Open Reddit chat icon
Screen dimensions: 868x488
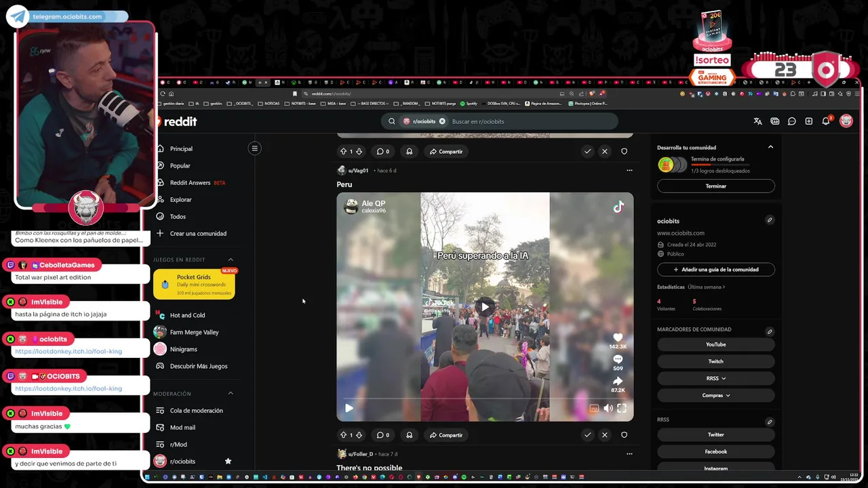791,121
